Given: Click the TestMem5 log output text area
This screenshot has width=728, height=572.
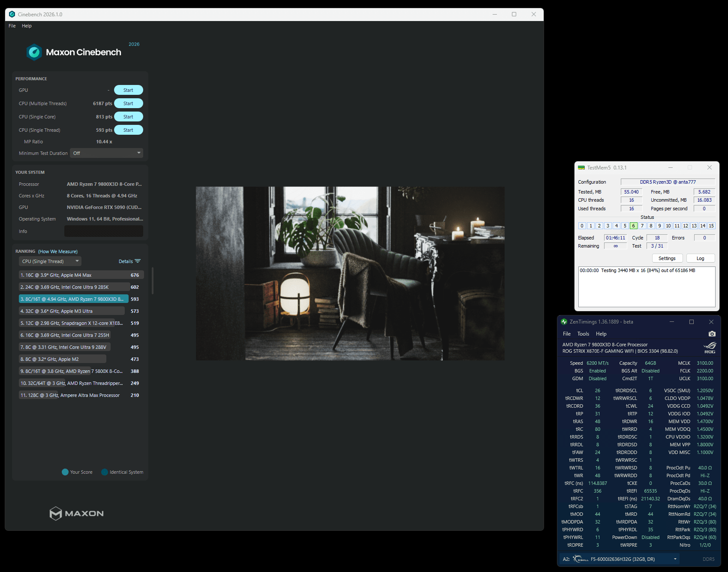Looking at the screenshot, I should [x=647, y=287].
